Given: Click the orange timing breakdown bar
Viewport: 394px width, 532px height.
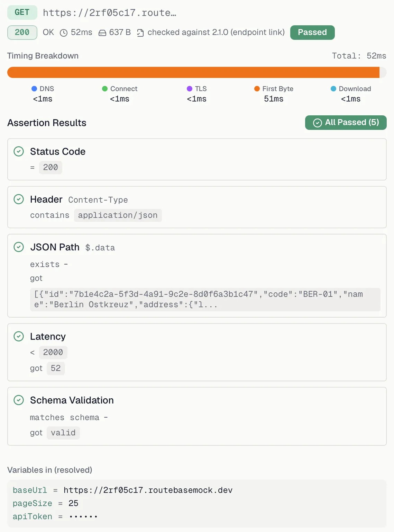Looking at the screenshot, I should click(x=193, y=72).
